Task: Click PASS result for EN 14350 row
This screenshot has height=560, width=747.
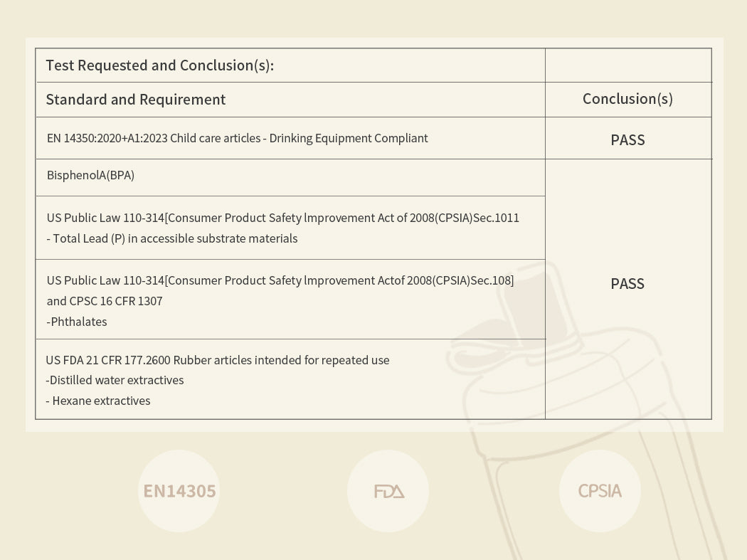Action: 627,140
